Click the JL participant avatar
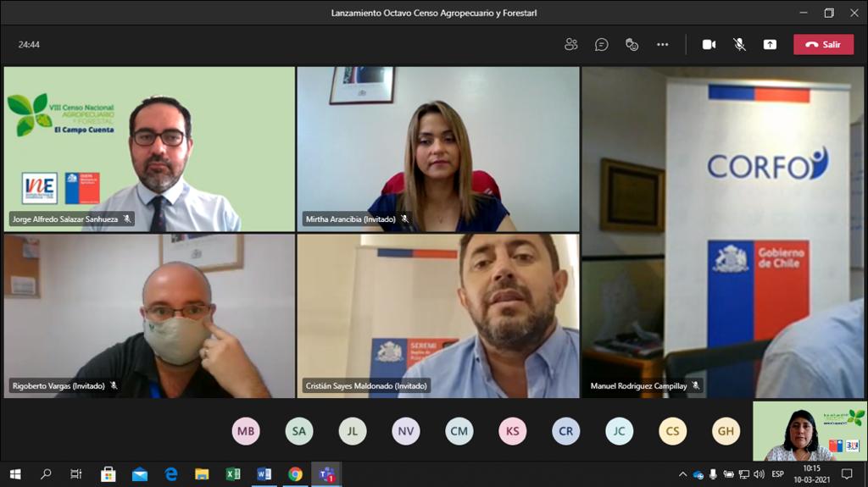Image resolution: width=868 pixels, height=487 pixels. pyautogui.click(x=353, y=431)
